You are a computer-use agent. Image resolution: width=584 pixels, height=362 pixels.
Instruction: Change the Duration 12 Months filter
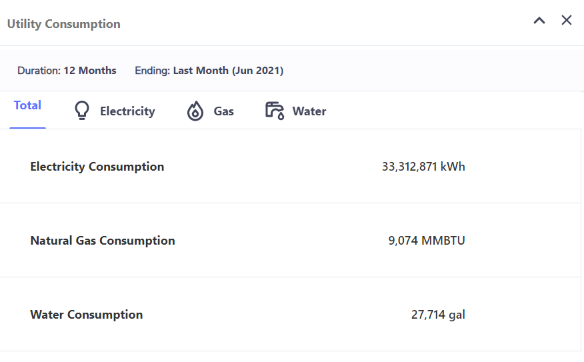67,70
